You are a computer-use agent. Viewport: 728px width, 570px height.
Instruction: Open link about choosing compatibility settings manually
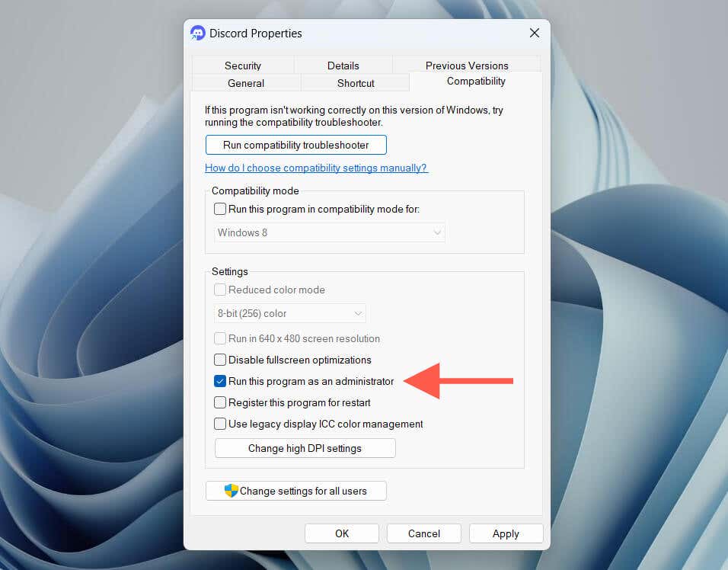point(316,168)
